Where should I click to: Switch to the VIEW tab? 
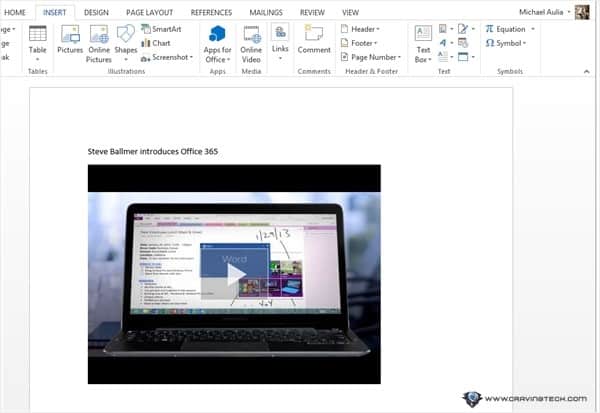351,13
